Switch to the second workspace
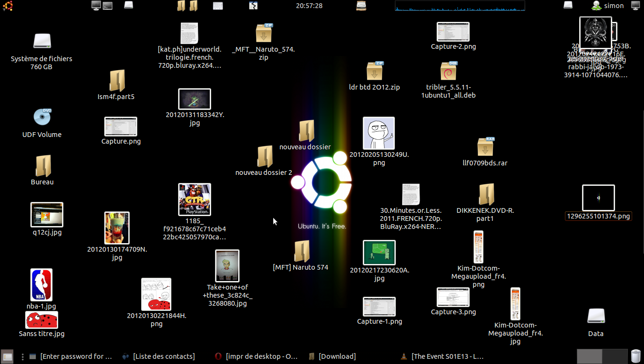 [x=615, y=356]
